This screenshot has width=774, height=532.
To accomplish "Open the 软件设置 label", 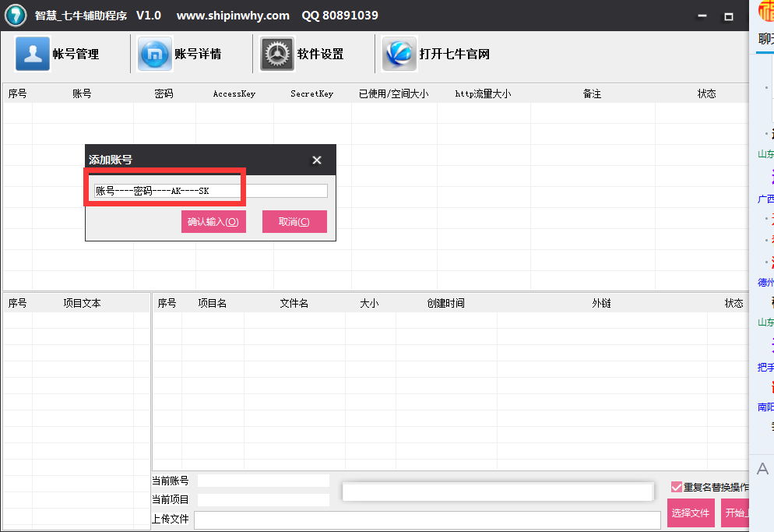I will click(x=320, y=54).
